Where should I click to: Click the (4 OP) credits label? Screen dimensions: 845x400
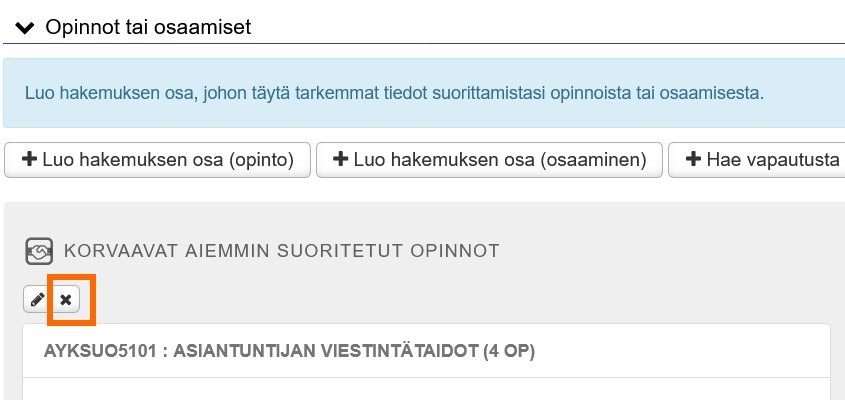[x=510, y=351]
